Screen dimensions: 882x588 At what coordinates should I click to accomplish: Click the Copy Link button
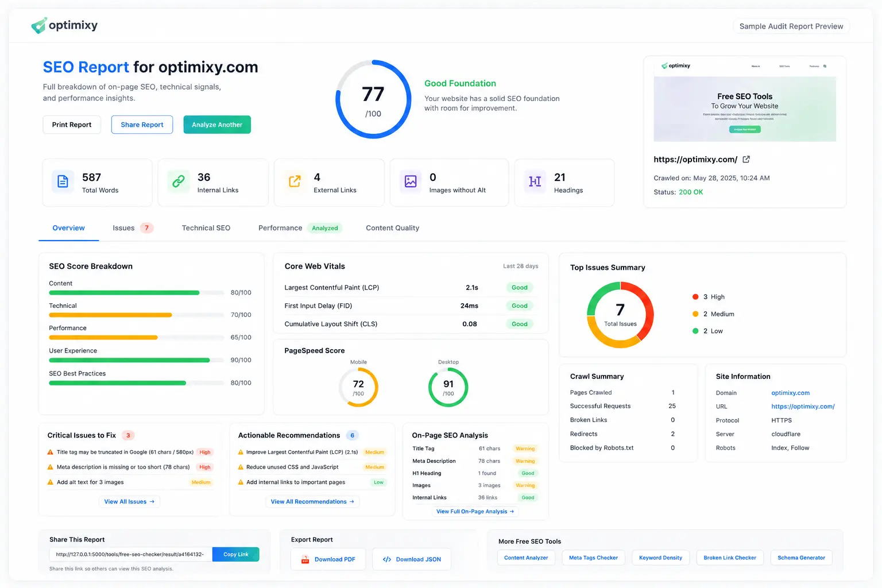pos(236,554)
